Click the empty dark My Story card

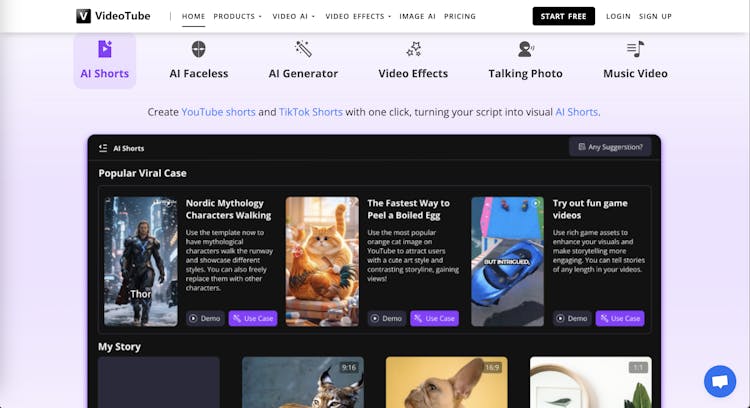click(159, 382)
